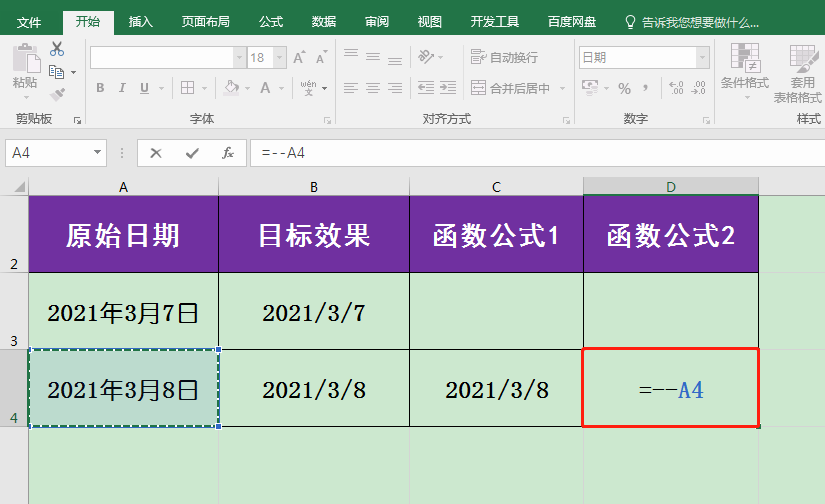Open the number format dropdown showing 日期
Image resolution: width=825 pixels, height=504 pixels.
(703, 57)
